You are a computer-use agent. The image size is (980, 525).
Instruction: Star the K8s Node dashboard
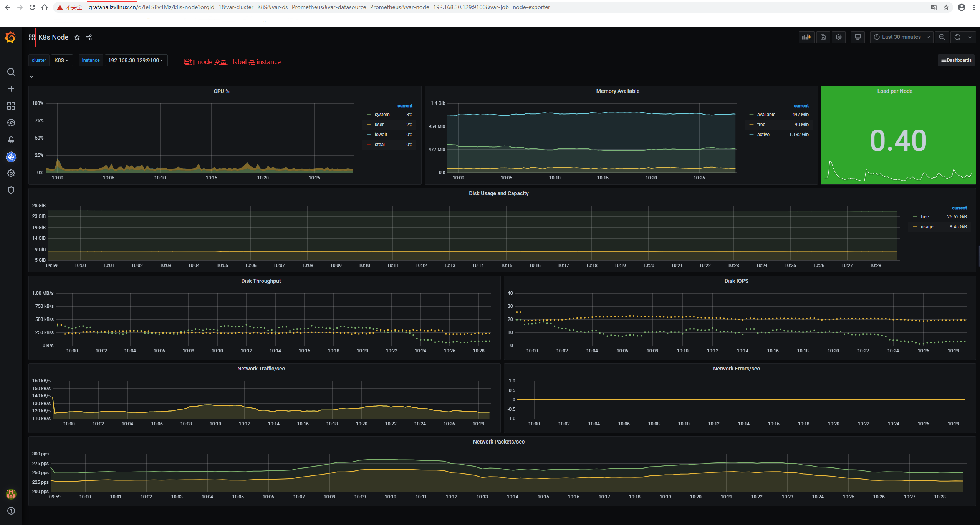pyautogui.click(x=77, y=37)
